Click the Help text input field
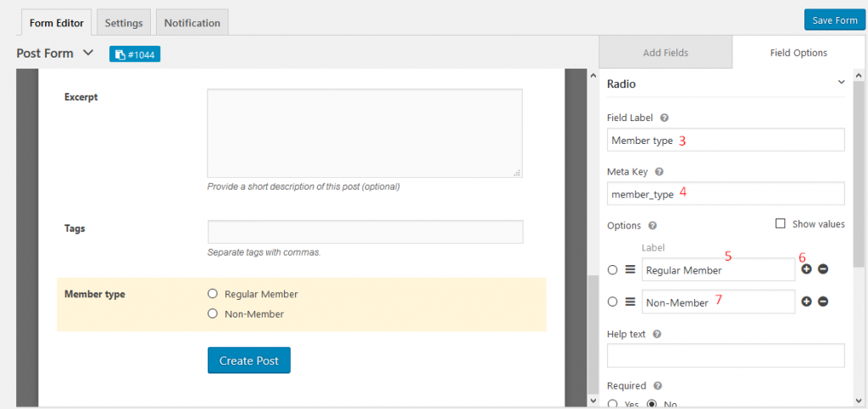The image size is (868, 409). click(x=726, y=356)
